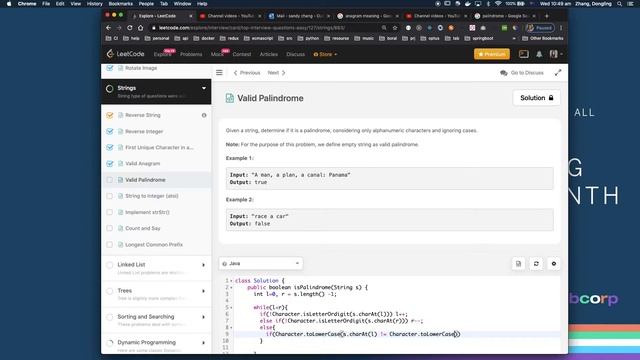Go to the Next problem
The image size is (640, 360).
(277, 73)
